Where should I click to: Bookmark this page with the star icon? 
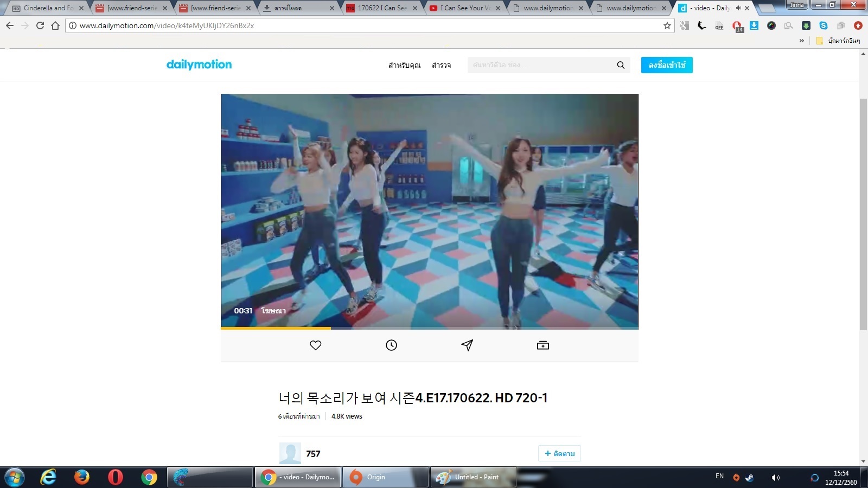[667, 25]
